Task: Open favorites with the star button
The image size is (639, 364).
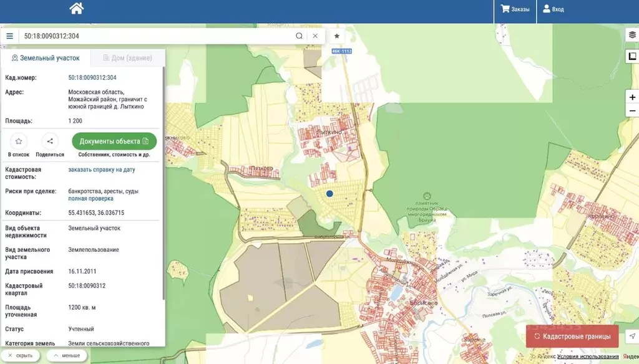Action: click(x=337, y=36)
